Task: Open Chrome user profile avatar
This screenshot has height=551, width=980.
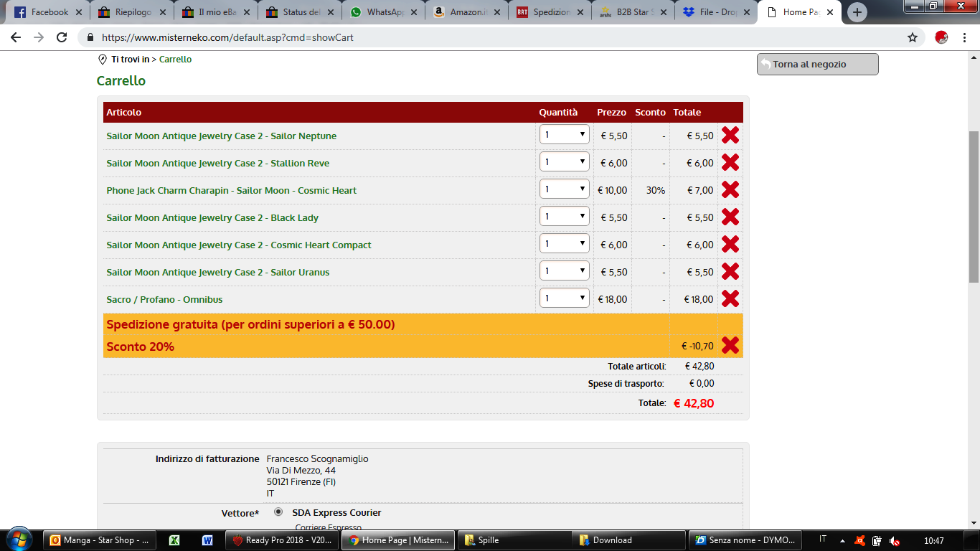Action: (x=941, y=37)
